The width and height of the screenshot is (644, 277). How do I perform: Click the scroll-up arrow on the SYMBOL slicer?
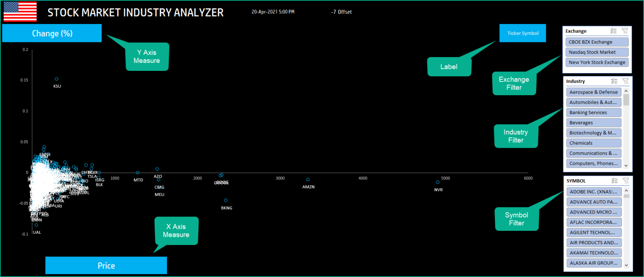click(x=626, y=190)
